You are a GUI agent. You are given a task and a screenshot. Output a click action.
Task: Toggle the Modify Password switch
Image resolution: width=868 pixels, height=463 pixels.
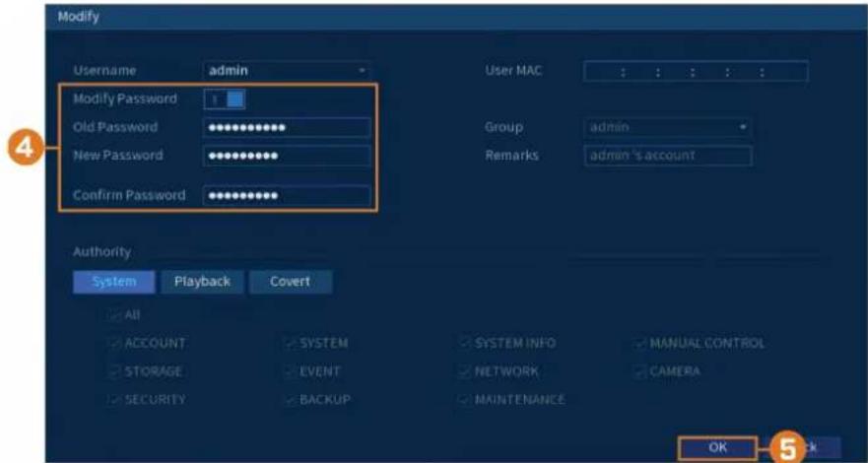click(x=225, y=99)
